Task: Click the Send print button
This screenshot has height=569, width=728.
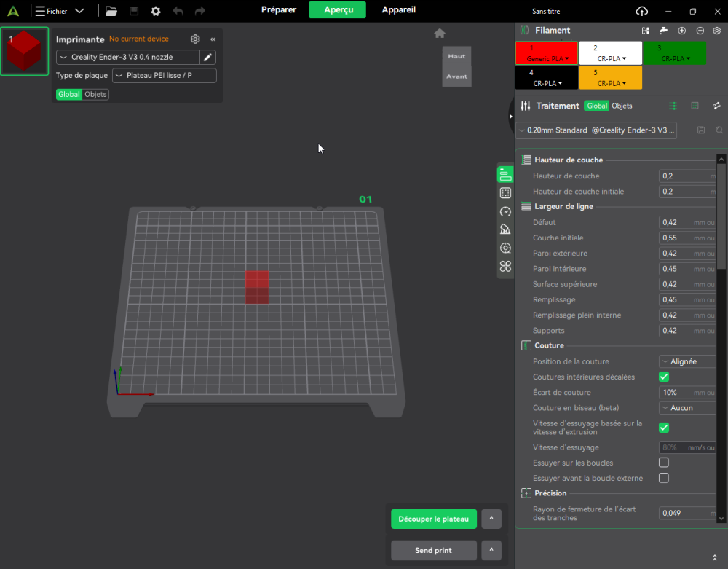Action: [434, 550]
